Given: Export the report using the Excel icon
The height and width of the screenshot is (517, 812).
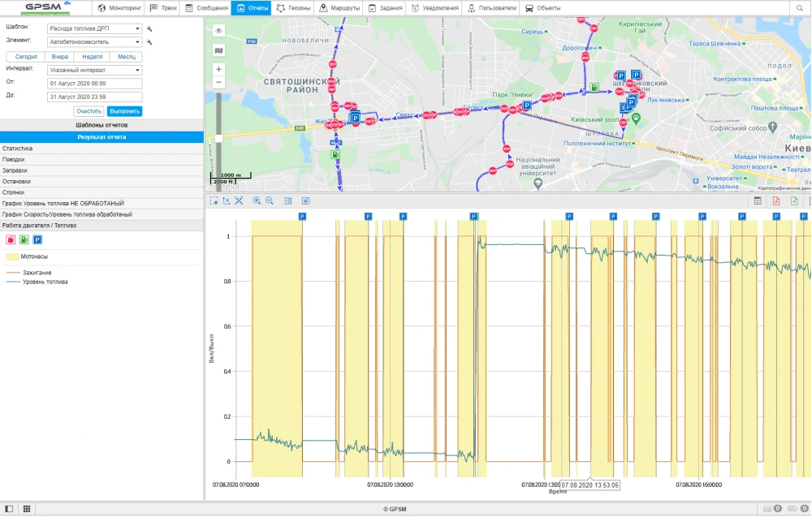Looking at the screenshot, I should tap(795, 200).
